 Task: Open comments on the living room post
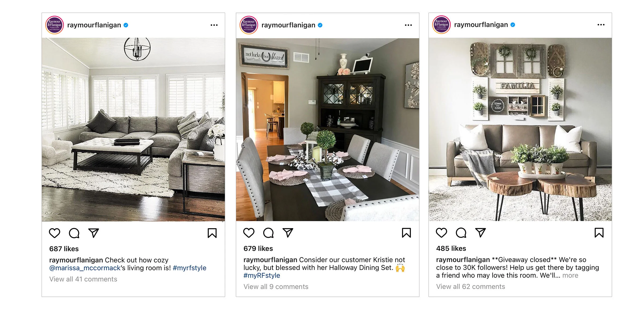(x=74, y=233)
